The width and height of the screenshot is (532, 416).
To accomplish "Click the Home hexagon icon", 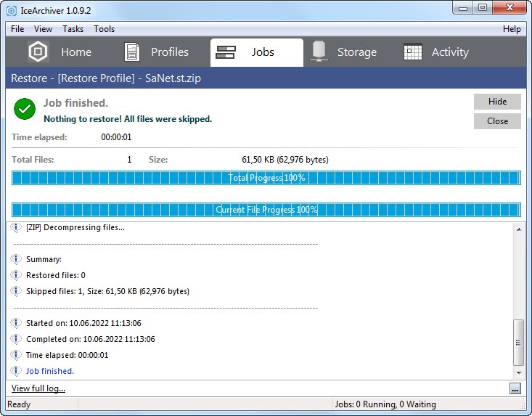I will [x=38, y=52].
